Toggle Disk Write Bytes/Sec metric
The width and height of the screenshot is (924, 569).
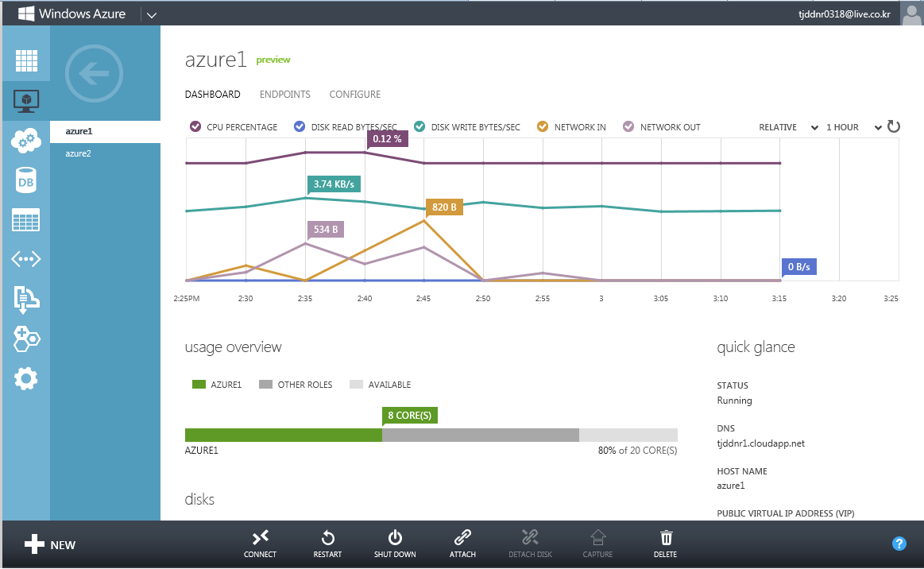[x=419, y=127]
